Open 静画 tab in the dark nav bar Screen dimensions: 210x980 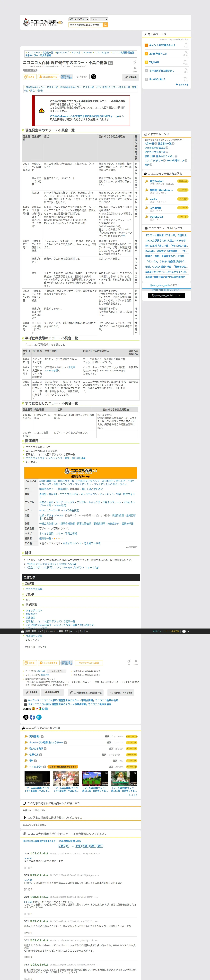(34, 631)
